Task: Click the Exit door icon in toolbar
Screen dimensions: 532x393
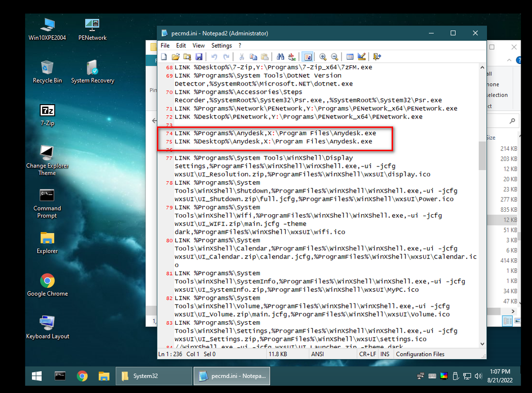Action: click(377, 56)
